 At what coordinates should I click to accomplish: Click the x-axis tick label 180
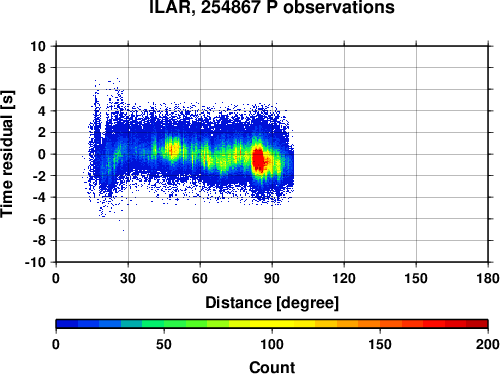(x=488, y=278)
